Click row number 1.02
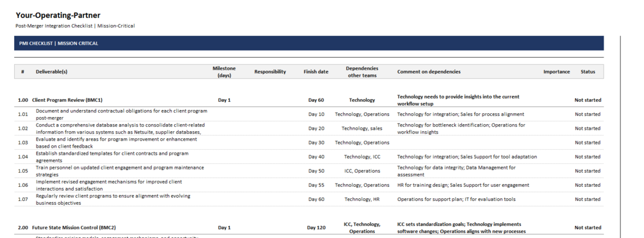 (x=22, y=129)
